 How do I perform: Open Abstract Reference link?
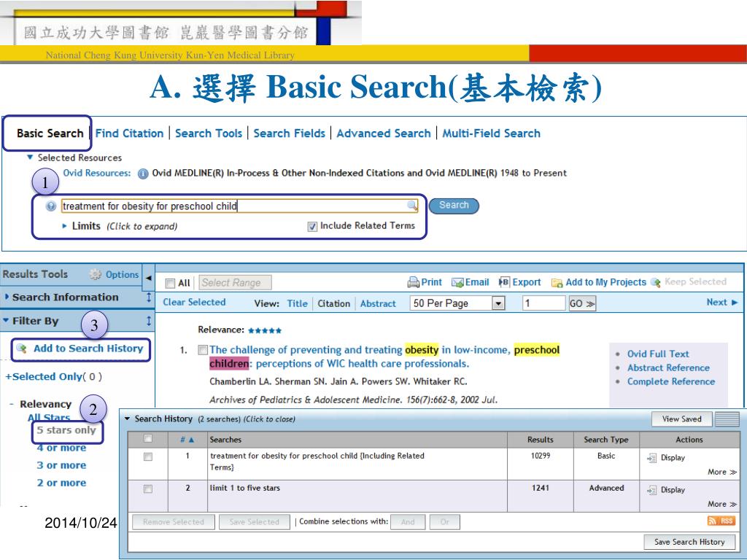pos(668,367)
